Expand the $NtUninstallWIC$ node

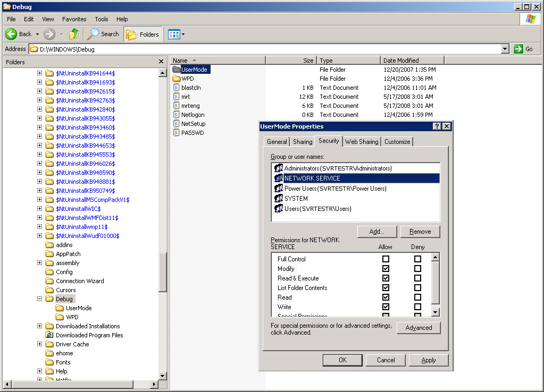tap(39, 209)
